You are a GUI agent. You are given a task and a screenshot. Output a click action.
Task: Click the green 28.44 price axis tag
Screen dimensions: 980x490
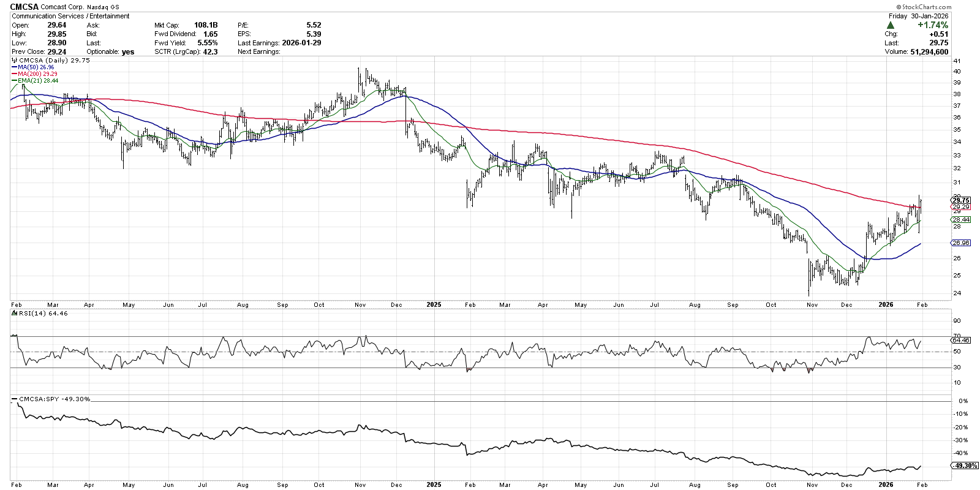click(960, 219)
